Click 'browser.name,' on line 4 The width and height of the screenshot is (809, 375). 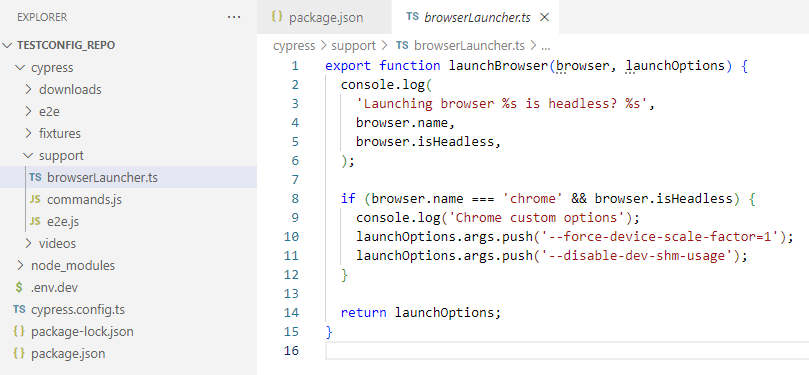click(x=405, y=123)
